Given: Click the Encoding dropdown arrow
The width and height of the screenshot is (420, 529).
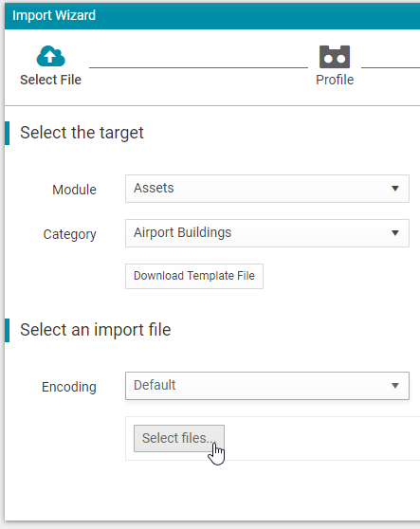Looking at the screenshot, I should point(395,386).
